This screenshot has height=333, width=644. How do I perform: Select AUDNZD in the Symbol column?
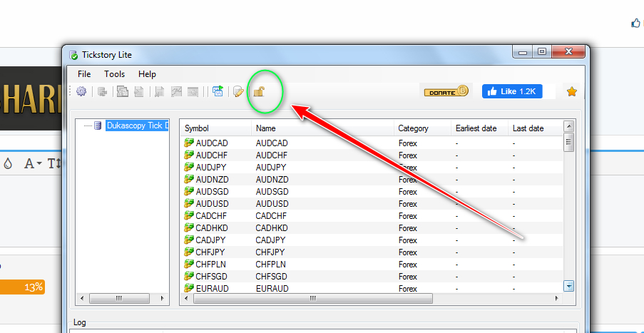213,180
